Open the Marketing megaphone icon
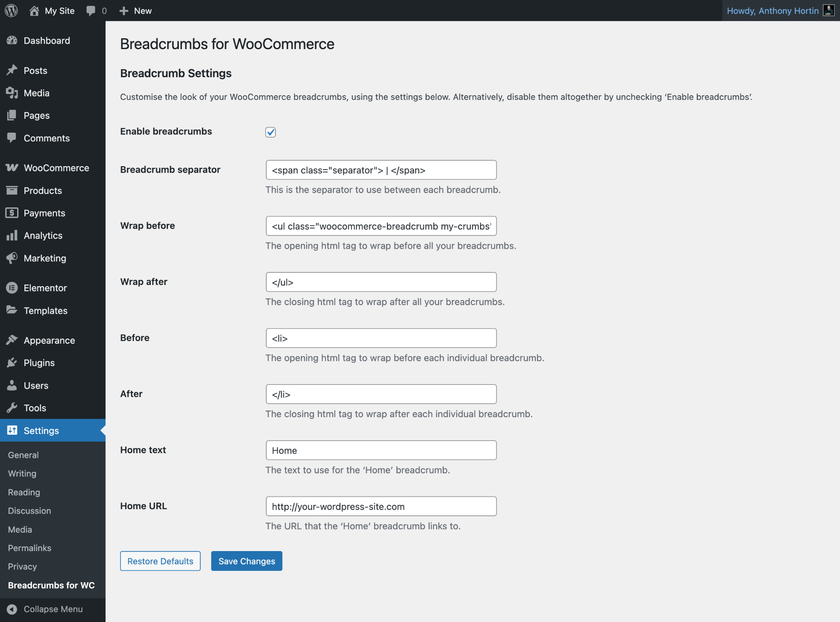The height and width of the screenshot is (622, 840). pos(13,258)
